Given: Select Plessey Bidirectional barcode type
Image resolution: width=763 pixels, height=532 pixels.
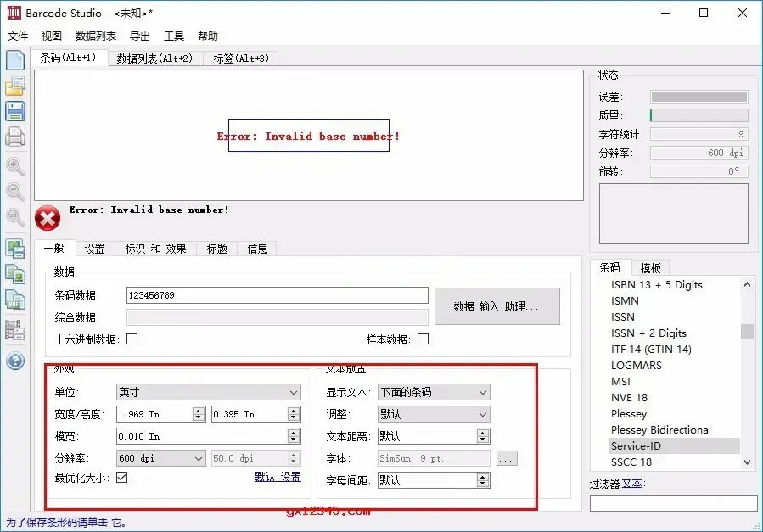Looking at the screenshot, I should click(x=661, y=430).
